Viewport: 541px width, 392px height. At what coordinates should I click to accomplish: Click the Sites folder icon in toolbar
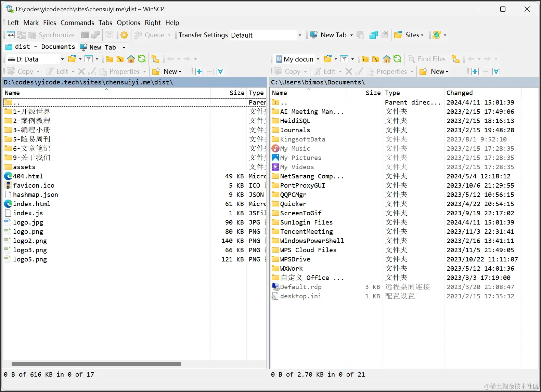click(398, 35)
